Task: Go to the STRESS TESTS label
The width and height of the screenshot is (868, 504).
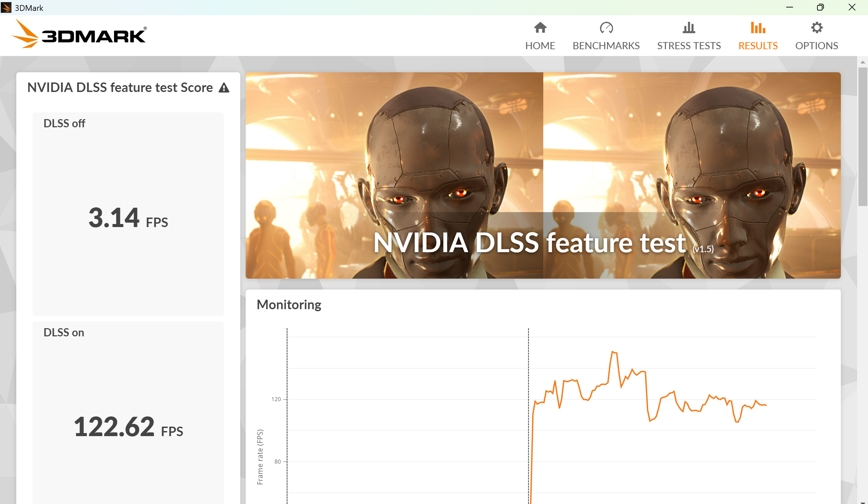Action: pyautogui.click(x=688, y=46)
